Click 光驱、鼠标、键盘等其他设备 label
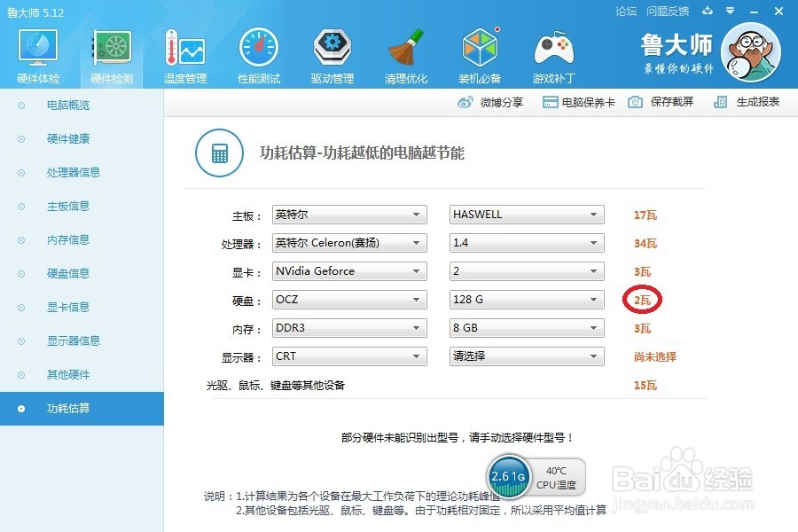Image resolution: width=798 pixels, height=532 pixels. point(276,386)
